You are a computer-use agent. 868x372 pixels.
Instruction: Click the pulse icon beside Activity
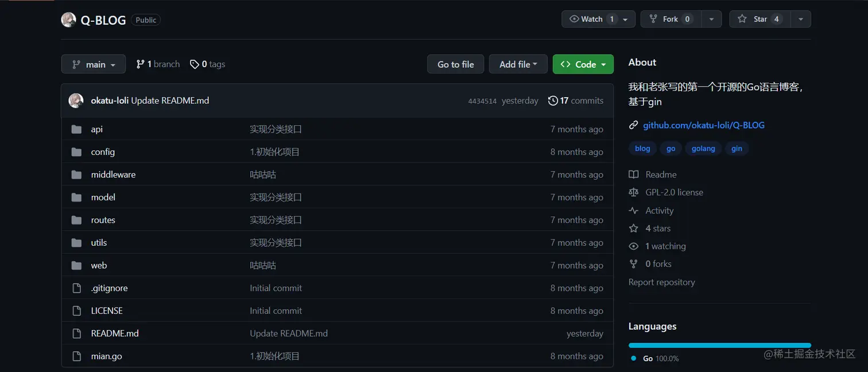click(x=634, y=211)
